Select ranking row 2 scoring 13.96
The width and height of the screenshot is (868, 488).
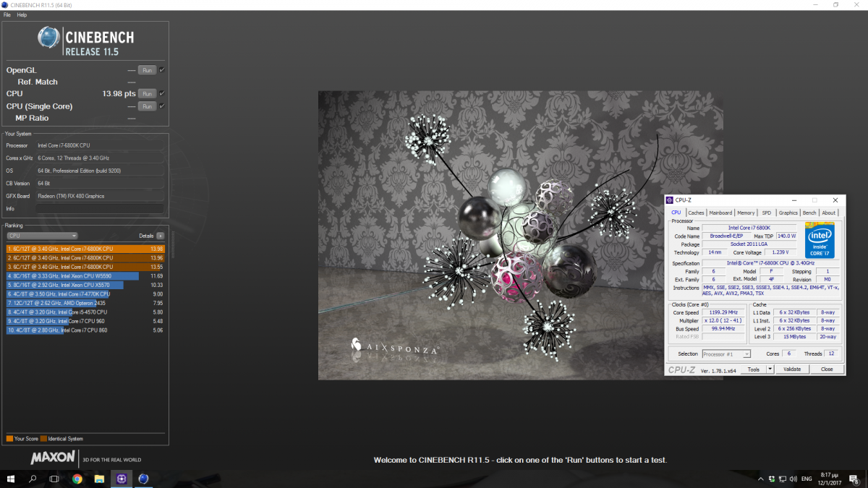click(x=85, y=257)
